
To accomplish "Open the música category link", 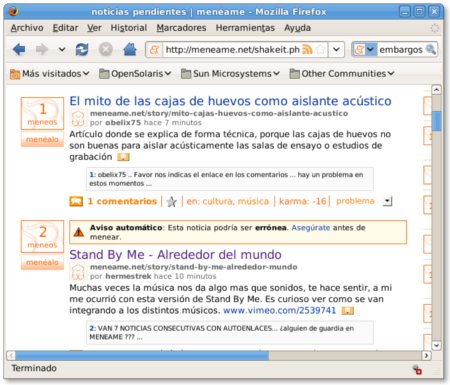I will [x=253, y=201].
